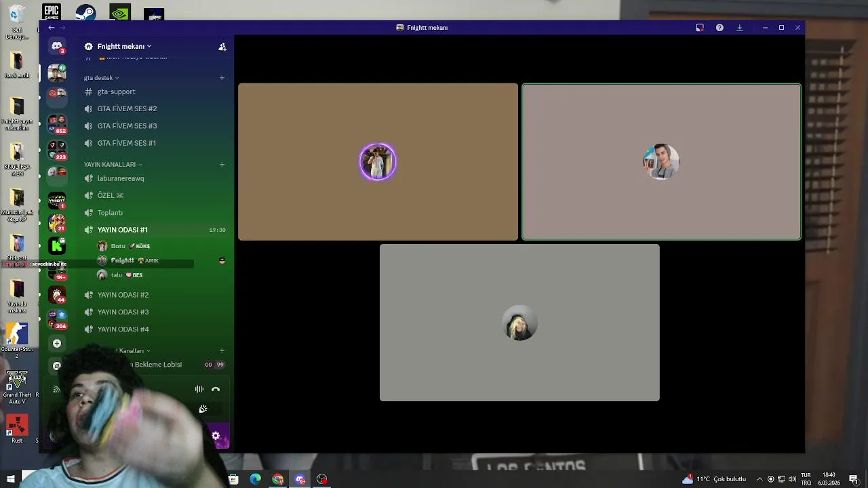Screen dimensions: 868x488
Task: Show hidden system tray icons chevron
Action: (x=759, y=479)
